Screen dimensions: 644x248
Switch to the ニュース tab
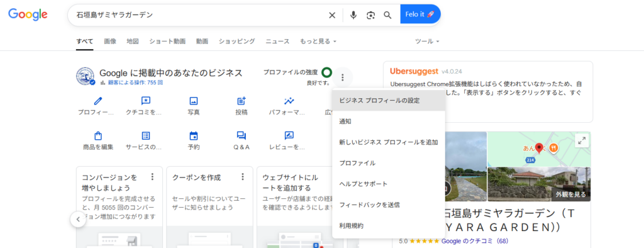tap(277, 41)
